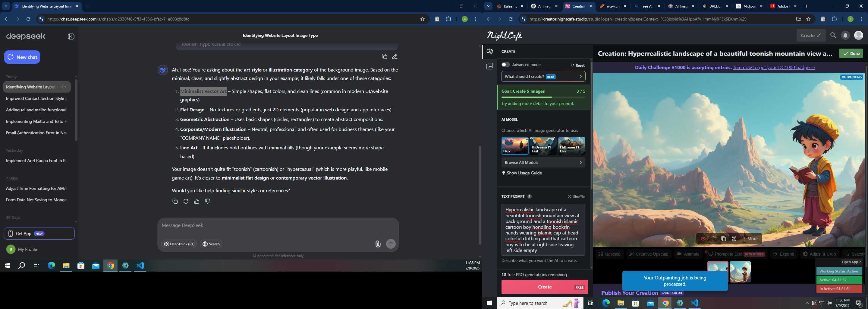Viewport: 868px width, 309px height.
Task: Open NightCafe notifications bell
Action: point(845,35)
